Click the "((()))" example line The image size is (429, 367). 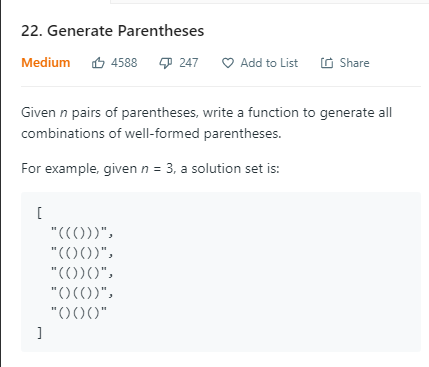tap(82, 233)
